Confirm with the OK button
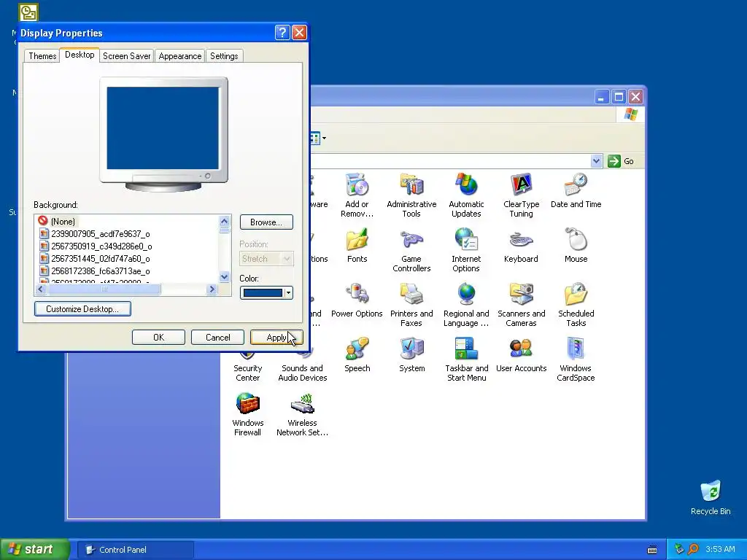747x560 pixels. 158,338
